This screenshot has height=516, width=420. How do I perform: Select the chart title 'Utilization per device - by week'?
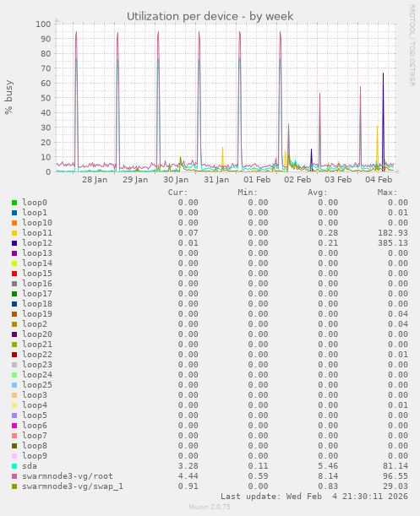210,16
